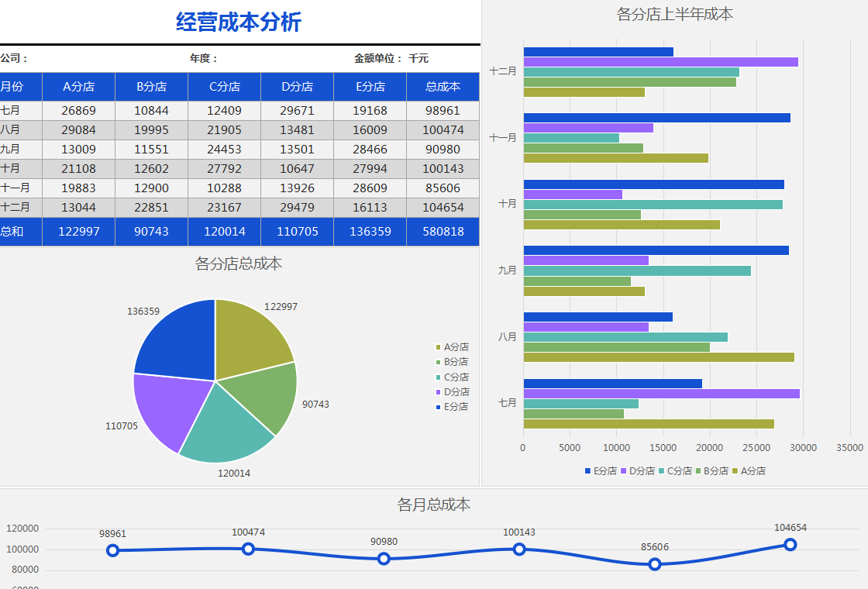The height and width of the screenshot is (589, 868).
Task: Select the B分店 column header
Action: (152, 87)
